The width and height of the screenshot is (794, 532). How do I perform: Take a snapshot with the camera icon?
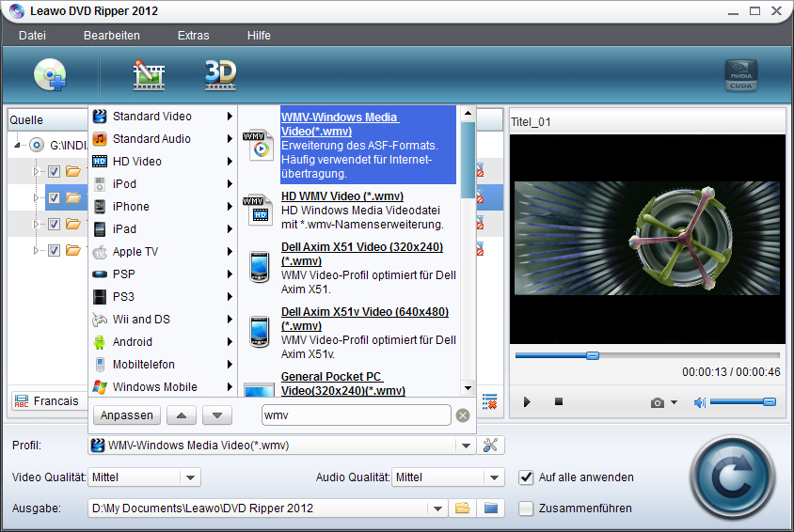[658, 402]
